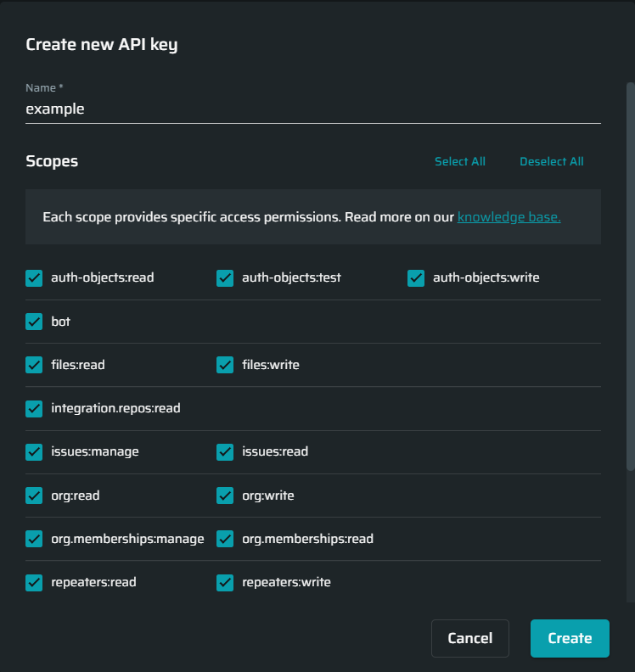This screenshot has width=635, height=672.
Task: Disable the files:write scope checkbox
Action: click(x=225, y=365)
